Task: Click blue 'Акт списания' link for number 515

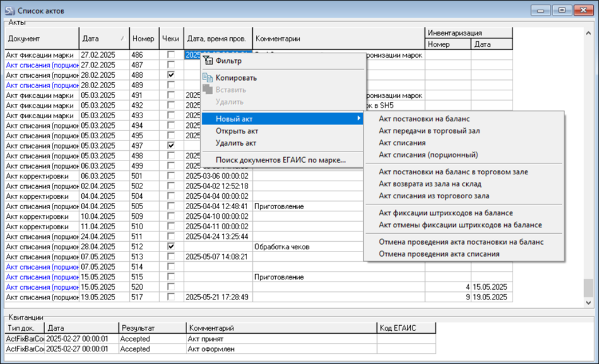Action: (x=41, y=277)
